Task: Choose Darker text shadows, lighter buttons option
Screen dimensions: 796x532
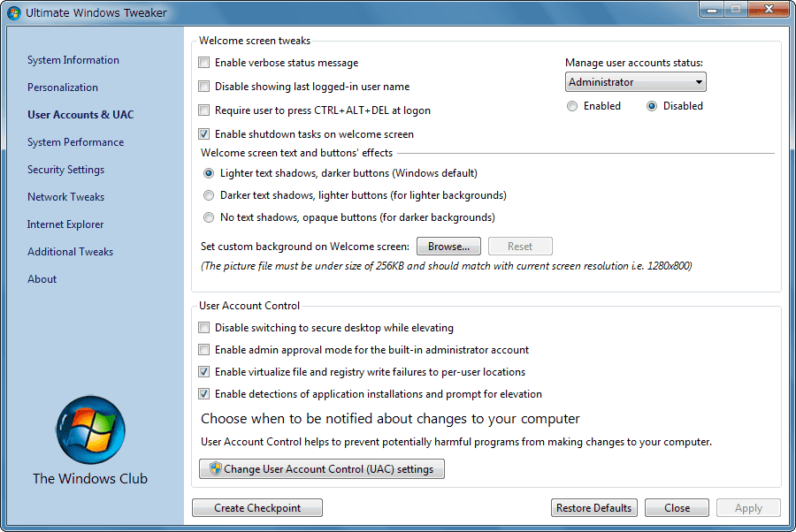Action: (209, 195)
